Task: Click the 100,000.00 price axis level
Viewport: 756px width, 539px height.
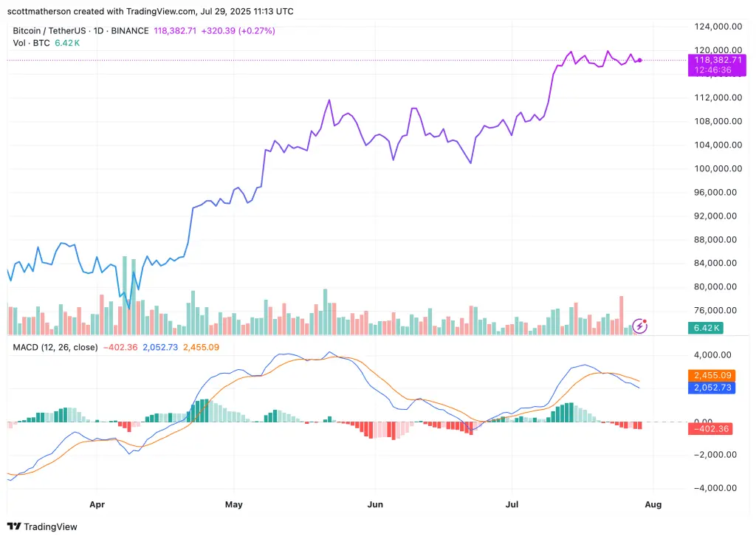Action: [x=718, y=169]
